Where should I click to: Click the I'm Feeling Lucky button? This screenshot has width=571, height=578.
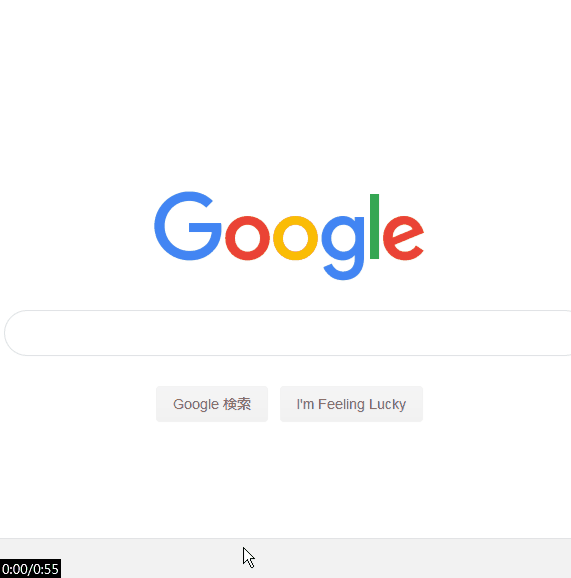351,404
